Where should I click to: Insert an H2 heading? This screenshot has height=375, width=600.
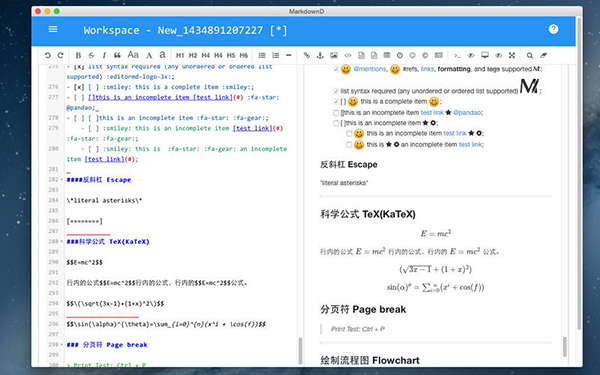click(x=193, y=55)
